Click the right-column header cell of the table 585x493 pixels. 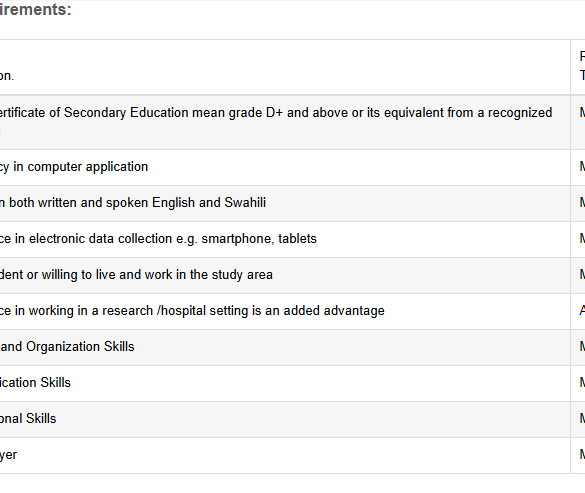578,67
